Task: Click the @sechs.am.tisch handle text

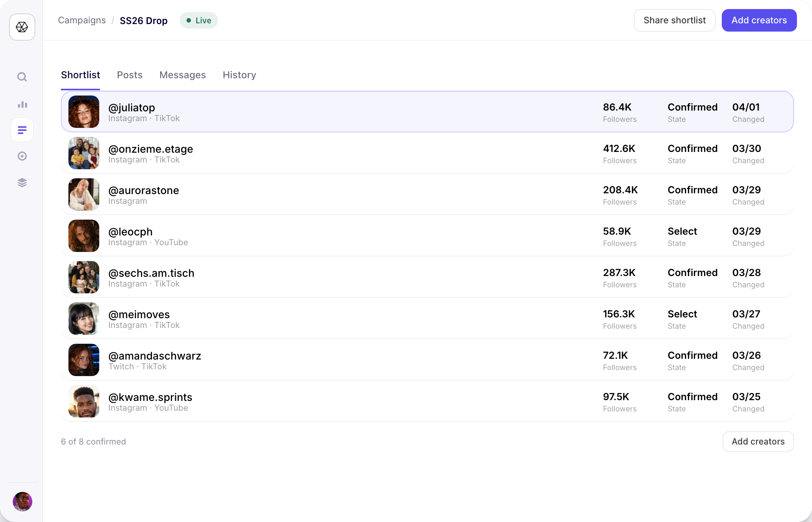Action: point(151,273)
